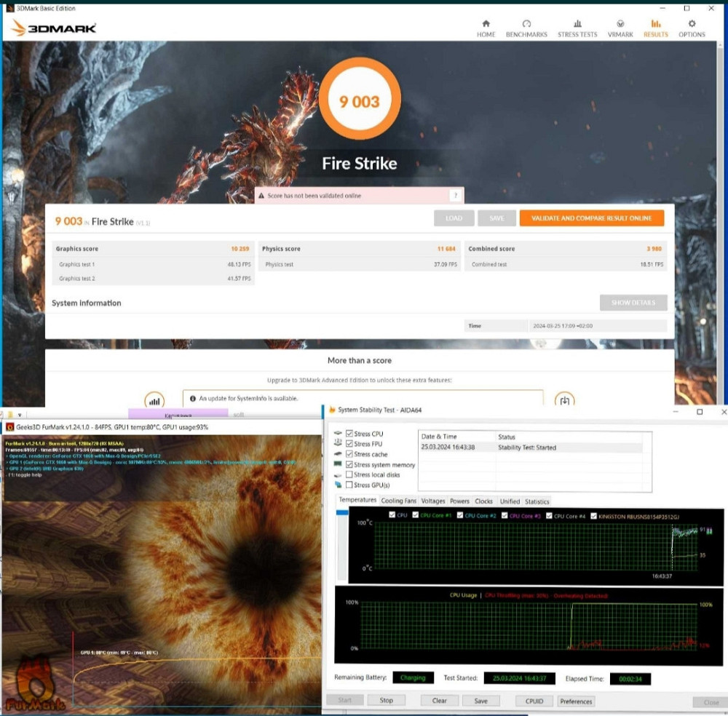The height and width of the screenshot is (716, 728).
Task: Open the Stress Tests section
Action: pyautogui.click(x=577, y=28)
